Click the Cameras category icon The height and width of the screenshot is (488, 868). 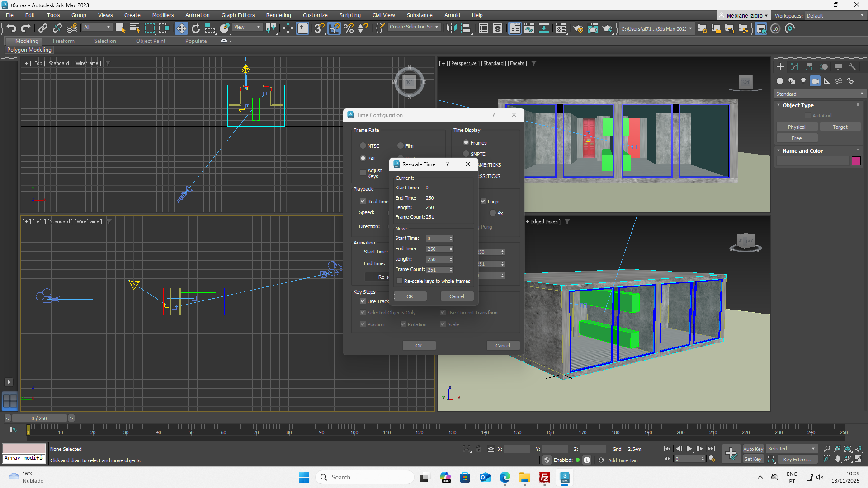point(815,81)
